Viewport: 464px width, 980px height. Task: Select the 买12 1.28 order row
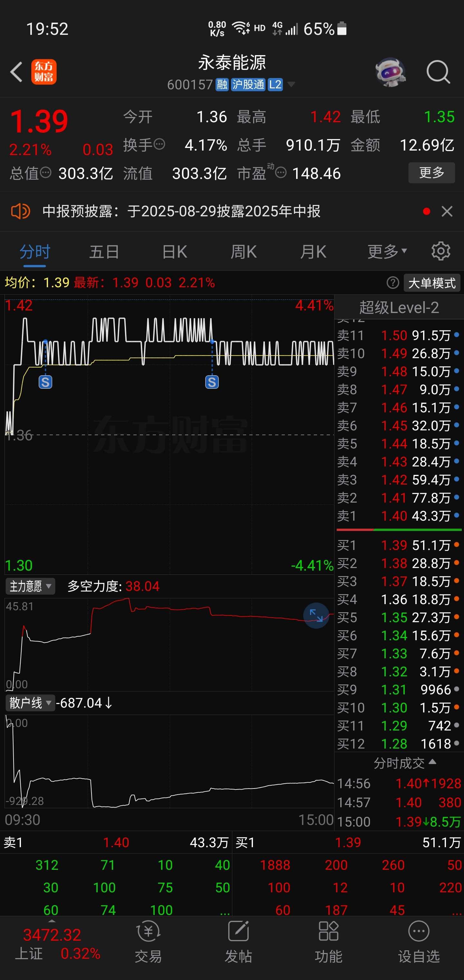pyautogui.click(x=399, y=744)
